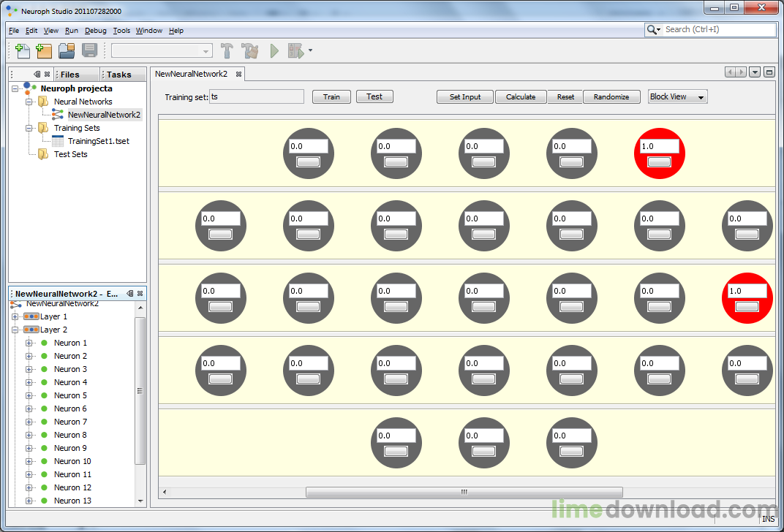Screen dimensions: 784x532
Task: Open project using the folder toolbar icon
Action: 67,50
